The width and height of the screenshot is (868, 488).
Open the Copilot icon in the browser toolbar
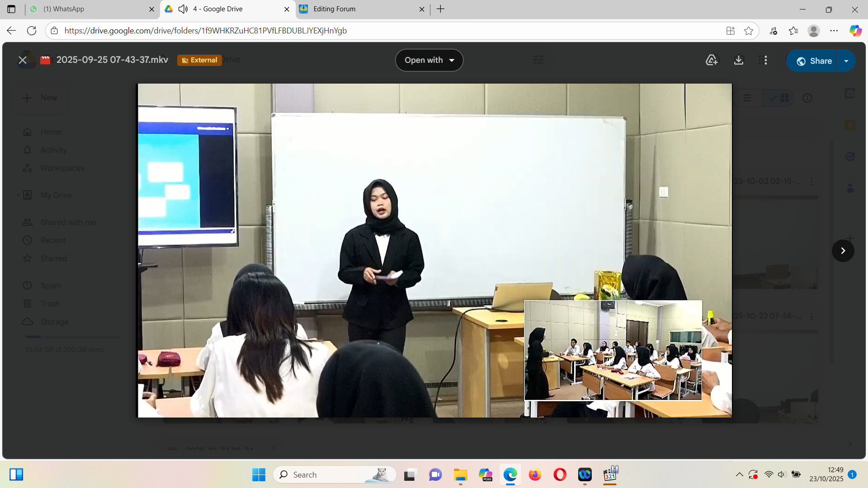pos(855,31)
